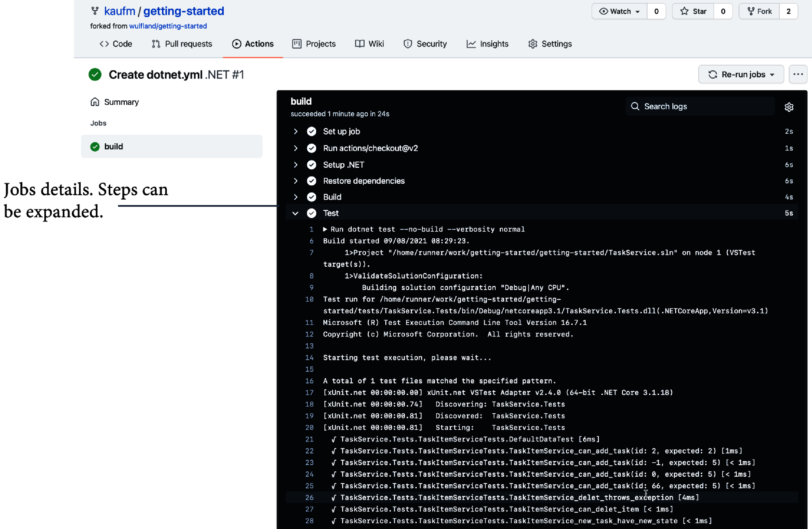Click 'Starting test execution, please wait...' line
The image size is (812, 529).
pyautogui.click(x=407, y=358)
